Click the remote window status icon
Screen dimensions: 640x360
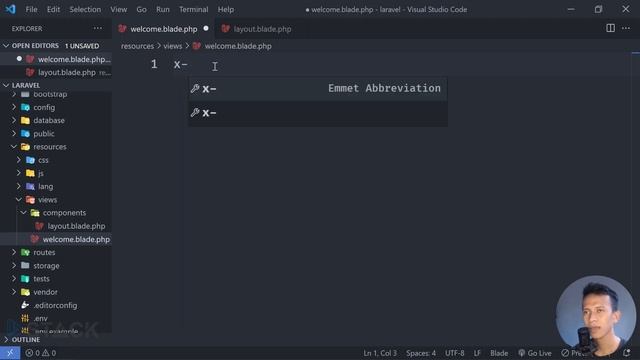(10, 353)
